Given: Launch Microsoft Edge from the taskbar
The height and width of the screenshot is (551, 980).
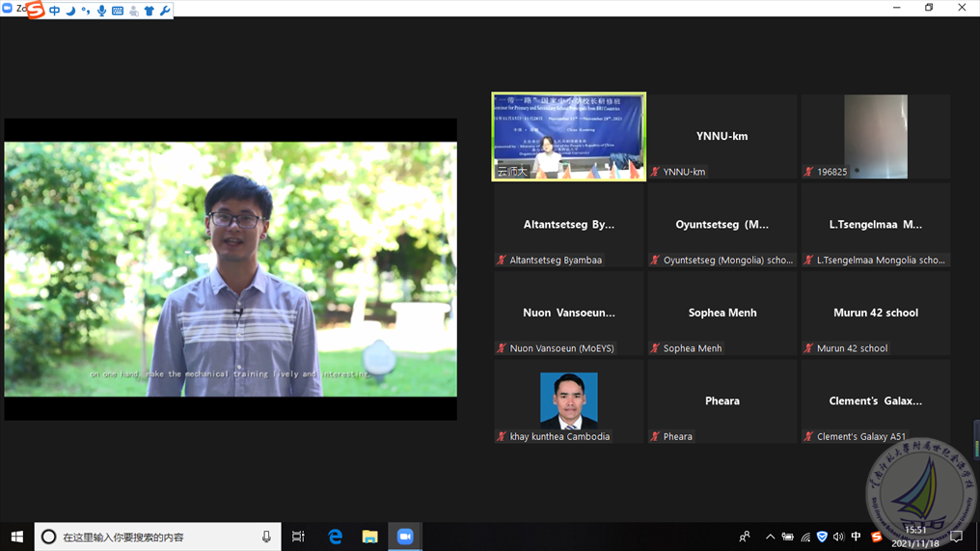Looking at the screenshot, I should [335, 537].
